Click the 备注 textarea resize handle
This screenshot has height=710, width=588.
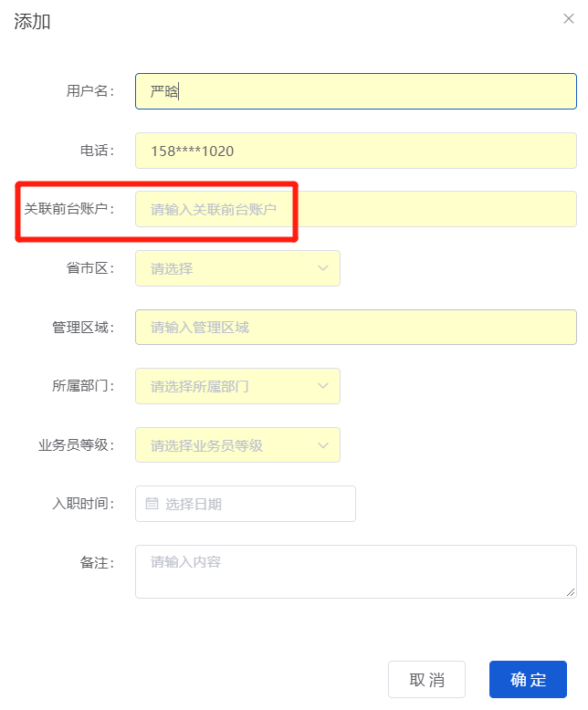coord(571,592)
